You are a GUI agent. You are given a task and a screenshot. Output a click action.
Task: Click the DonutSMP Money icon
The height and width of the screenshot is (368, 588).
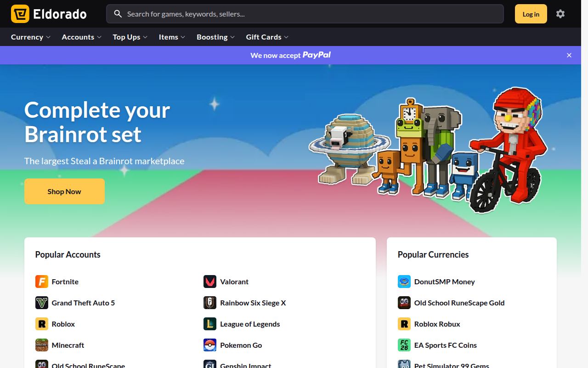(404, 282)
